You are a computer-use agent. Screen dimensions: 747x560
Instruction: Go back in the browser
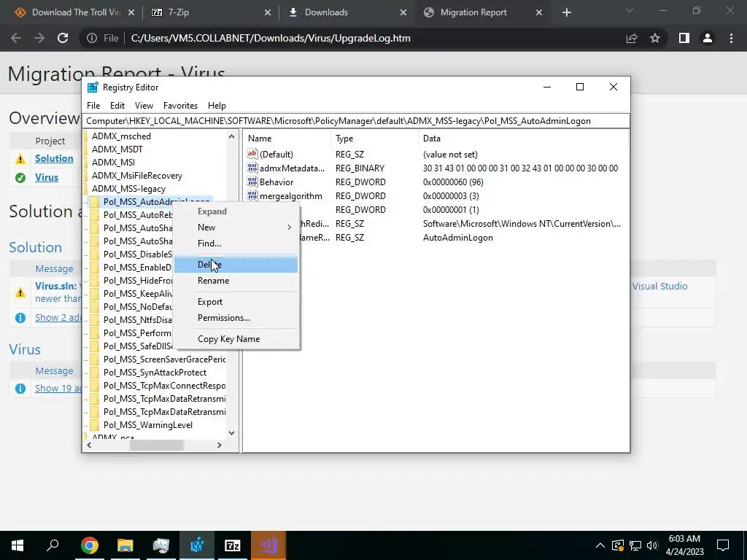tap(16, 38)
